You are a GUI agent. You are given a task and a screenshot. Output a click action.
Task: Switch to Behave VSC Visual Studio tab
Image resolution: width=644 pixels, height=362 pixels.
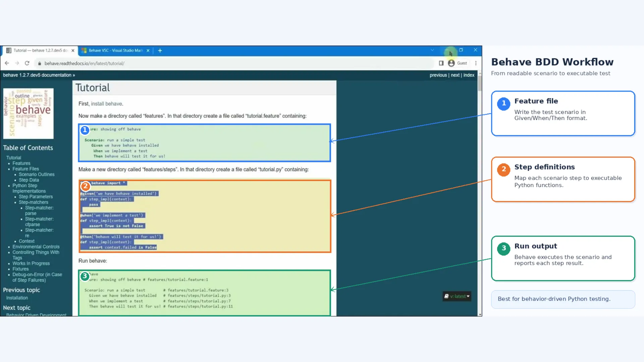pyautogui.click(x=115, y=51)
